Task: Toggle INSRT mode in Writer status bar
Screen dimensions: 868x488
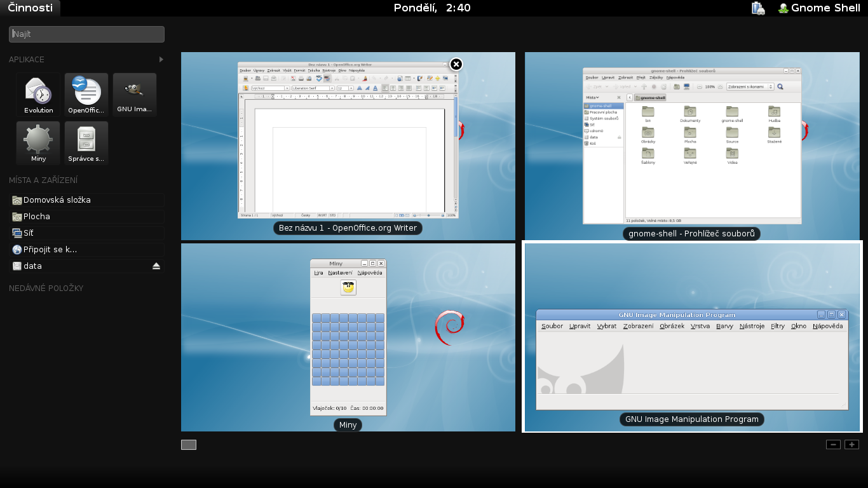Action: pos(323,215)
